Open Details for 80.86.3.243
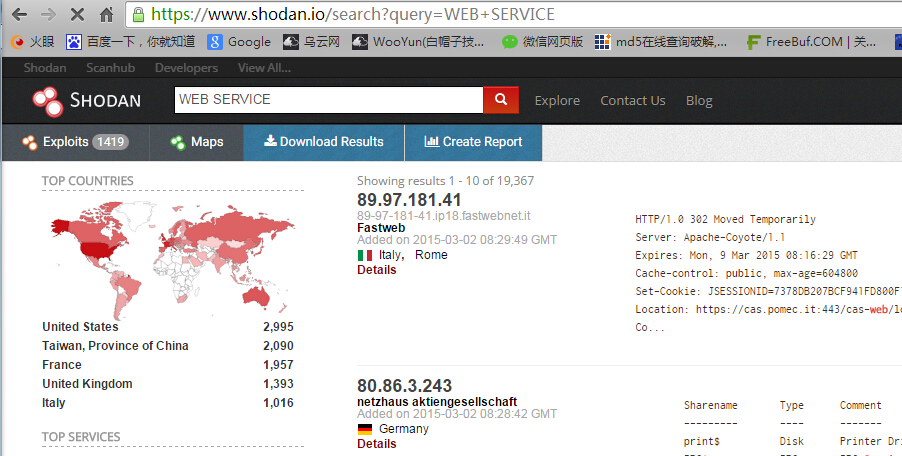This screenshot has height=456, width=902. 377,444
